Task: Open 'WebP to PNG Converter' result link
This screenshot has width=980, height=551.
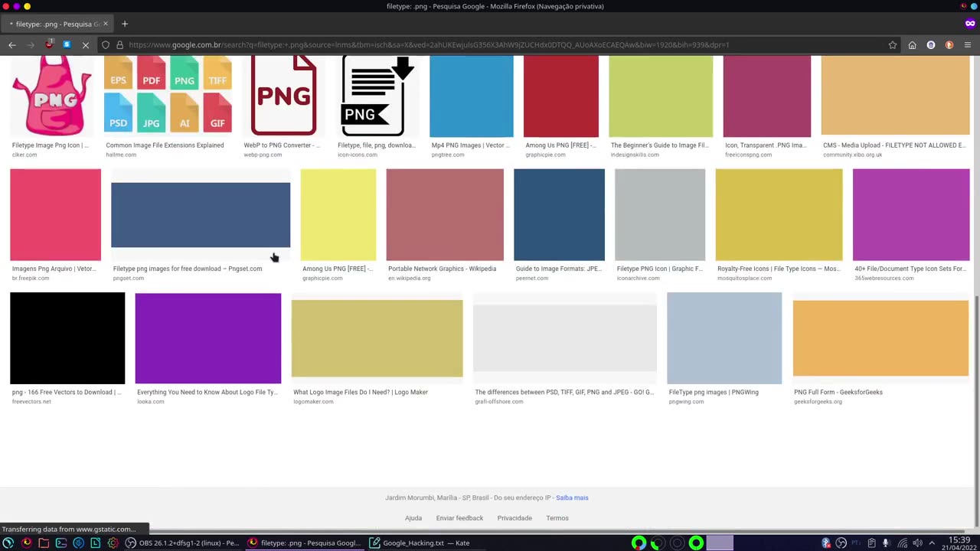Action: pos(282,145)
